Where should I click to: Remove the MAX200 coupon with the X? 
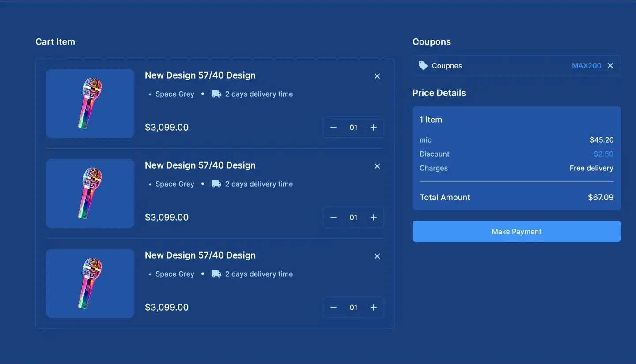[610, 66]
